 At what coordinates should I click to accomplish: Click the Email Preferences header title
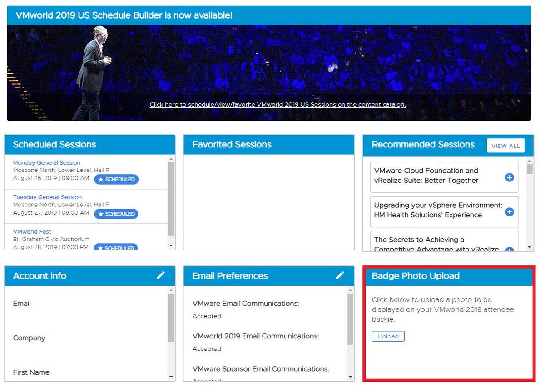click(x=230, y=276)
